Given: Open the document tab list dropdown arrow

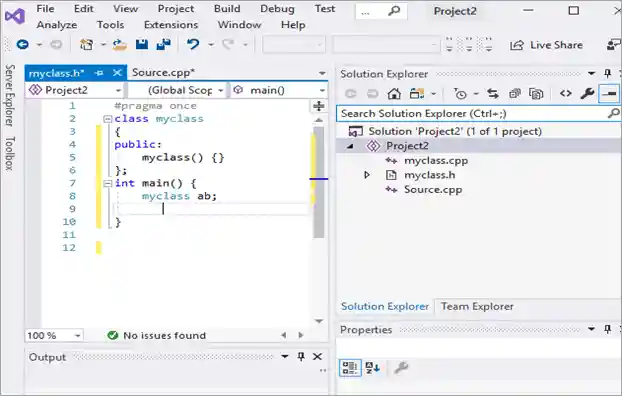Looking at the screenshot, I should coord(322,73).
